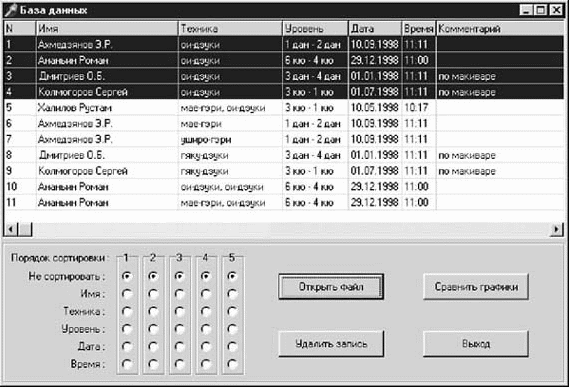Select row 3 'Дмитриев О.Б.'

[x=284, y=76]
